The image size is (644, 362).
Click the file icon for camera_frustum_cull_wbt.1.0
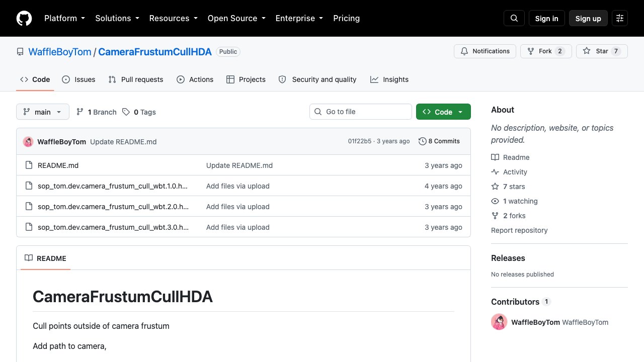tap(29, 186)
